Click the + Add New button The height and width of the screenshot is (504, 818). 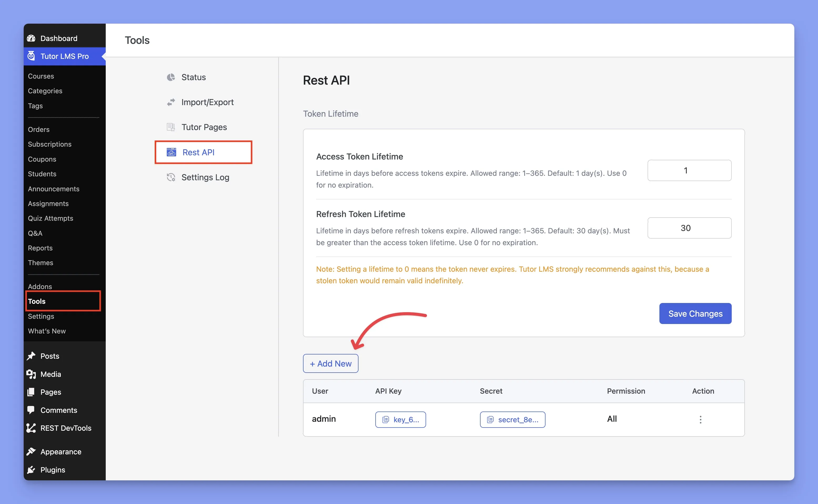tap(331, 363)
